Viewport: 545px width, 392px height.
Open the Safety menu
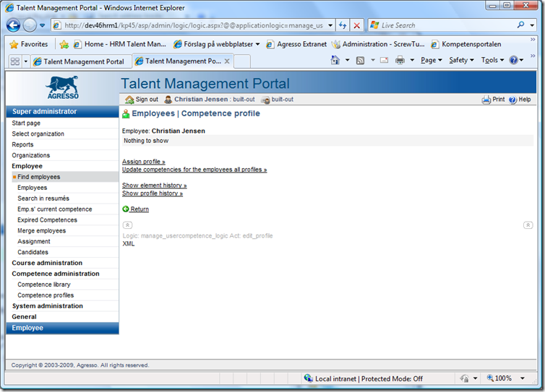point(461,60)
